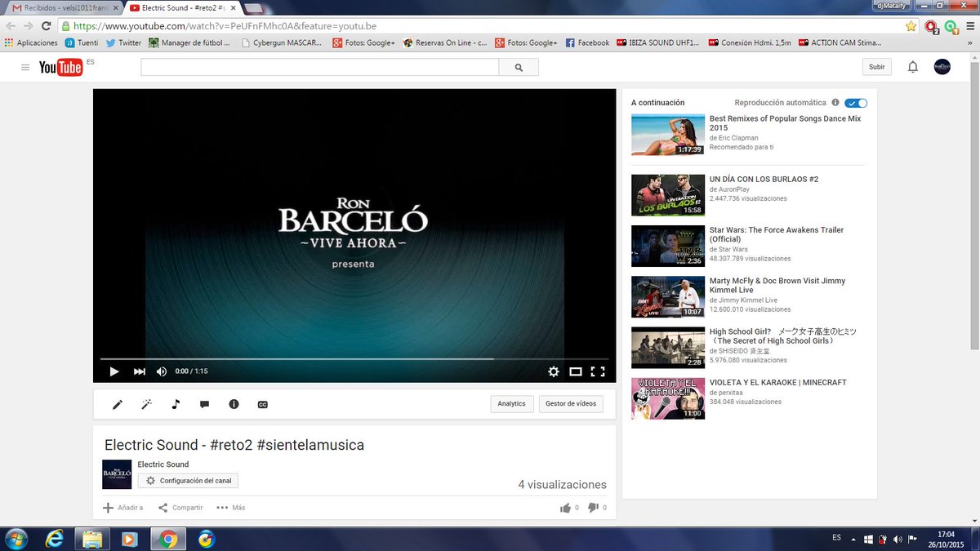Click Compartir to share the video
The image size is (980, 551).
180,508
